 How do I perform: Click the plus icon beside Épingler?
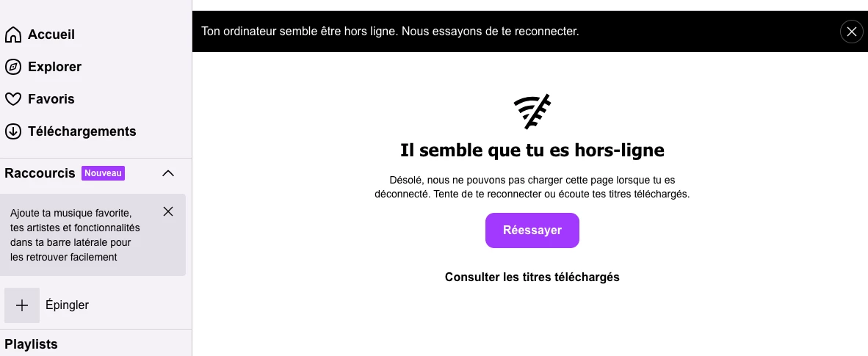(22, 305)
